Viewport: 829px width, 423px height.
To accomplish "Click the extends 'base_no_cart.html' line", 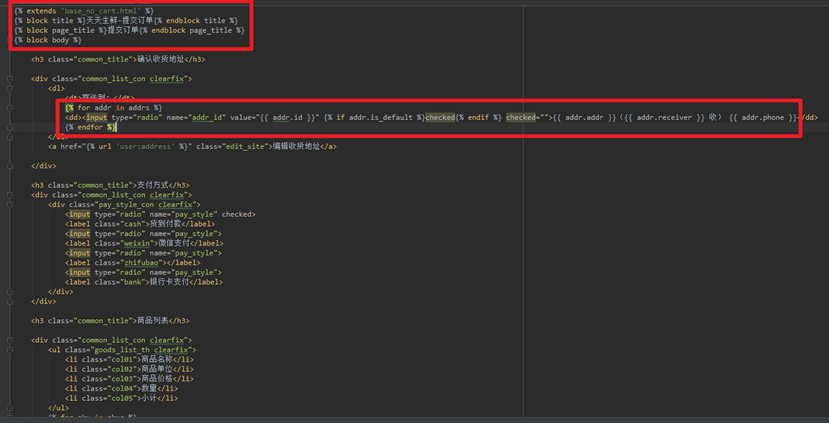I will (84, 11).
